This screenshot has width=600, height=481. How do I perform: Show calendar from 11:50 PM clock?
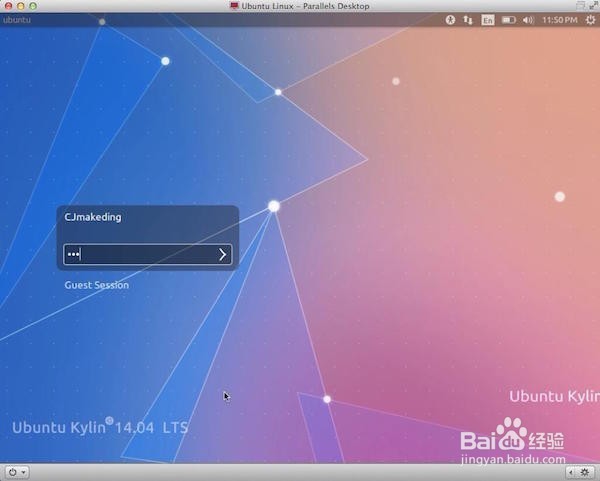pos(559,20)
